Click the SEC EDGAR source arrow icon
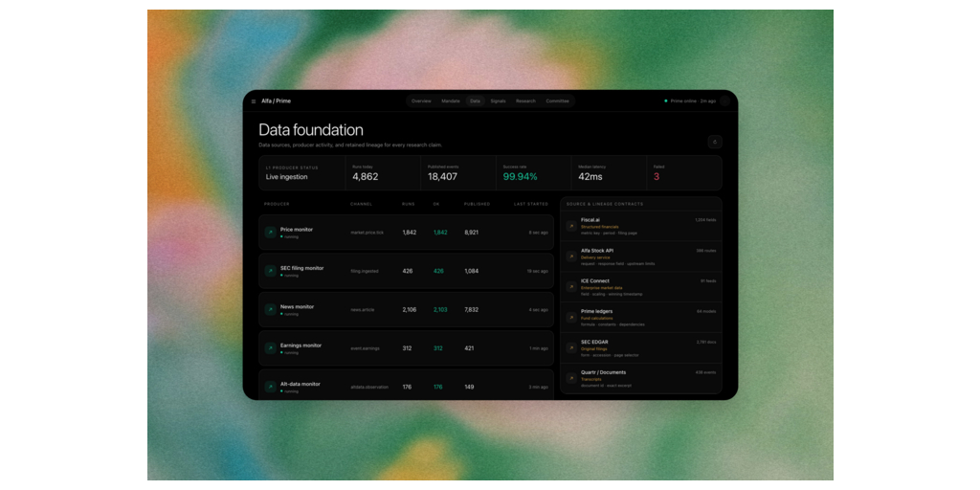Screen dimensions: 980x490 pyautogui.click(x=571, y=348)
